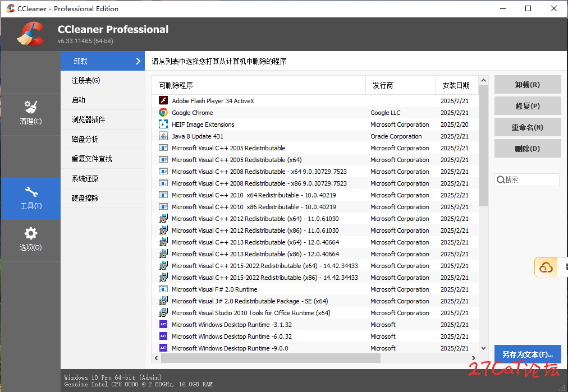Open the 注册表(G) registry tab
This screenshot has width=568, height=392.
click(x=103, y=80)
